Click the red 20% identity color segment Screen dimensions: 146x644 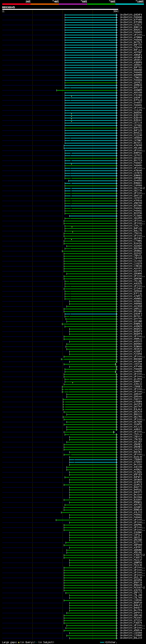tap(16, 4)
